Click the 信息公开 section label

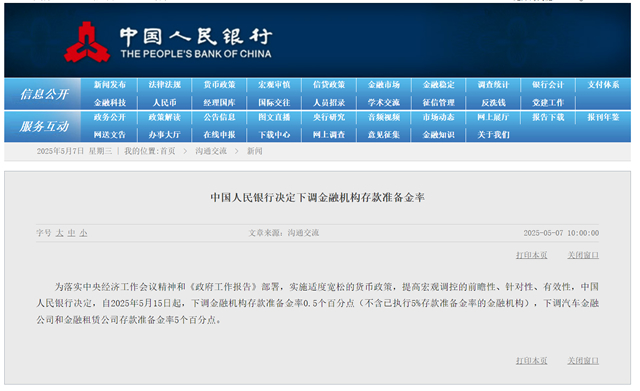pyautogui.click(x=44, y=94)
